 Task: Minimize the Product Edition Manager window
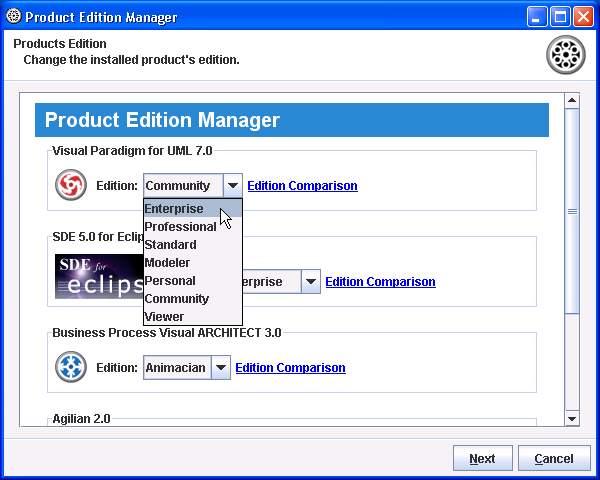536,17
